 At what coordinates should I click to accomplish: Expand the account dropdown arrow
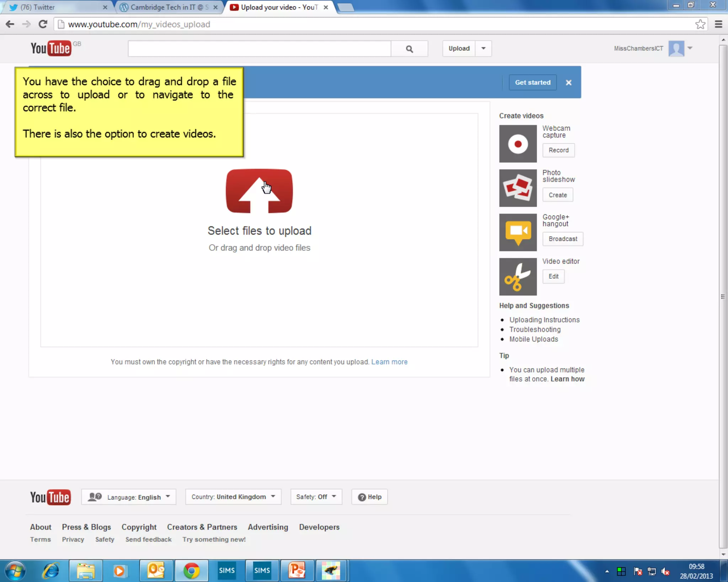(x=690, y=48)
